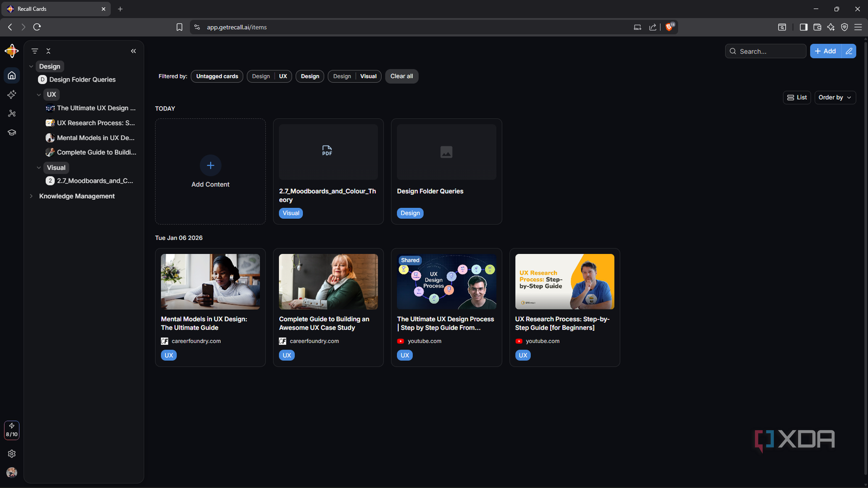Toggle the Design Visual filter chip
The width and height of the screenshot is (868, 488).
pos(355,76)
